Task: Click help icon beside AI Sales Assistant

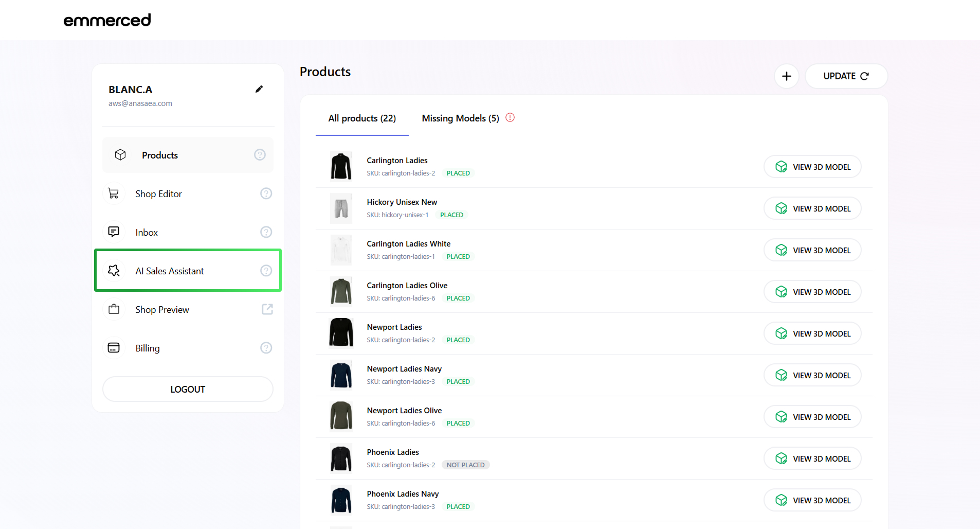Action: (266, 271)
